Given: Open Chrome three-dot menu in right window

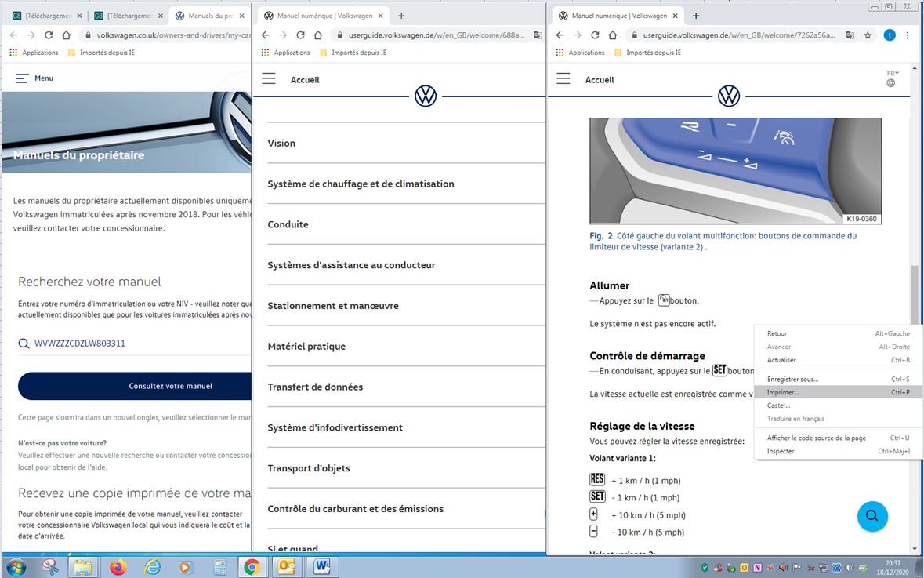Looking at the screenshot, I should tap(908, 35).
